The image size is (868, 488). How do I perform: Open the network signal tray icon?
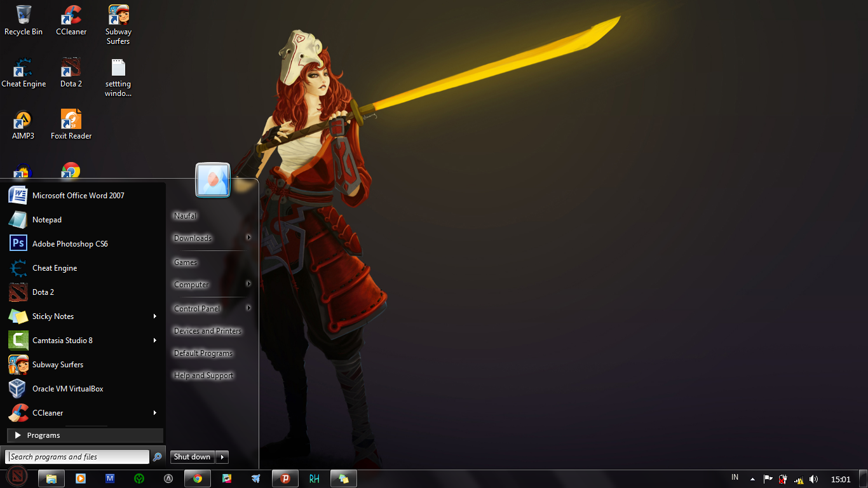click(799, 480)
